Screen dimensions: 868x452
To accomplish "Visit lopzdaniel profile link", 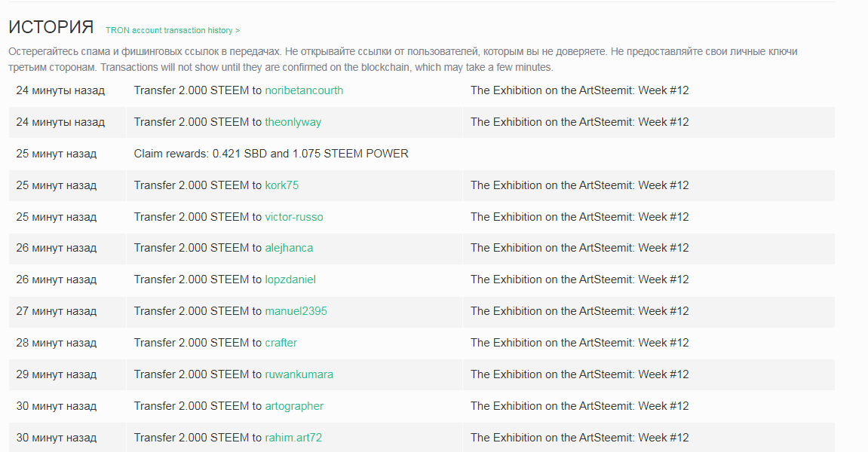I will 290,279.
